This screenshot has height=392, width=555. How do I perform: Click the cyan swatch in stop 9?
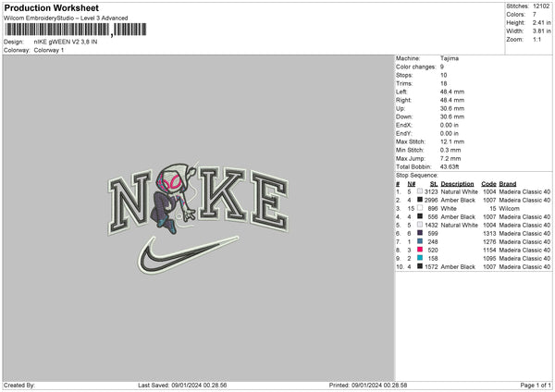click(420, 258)
